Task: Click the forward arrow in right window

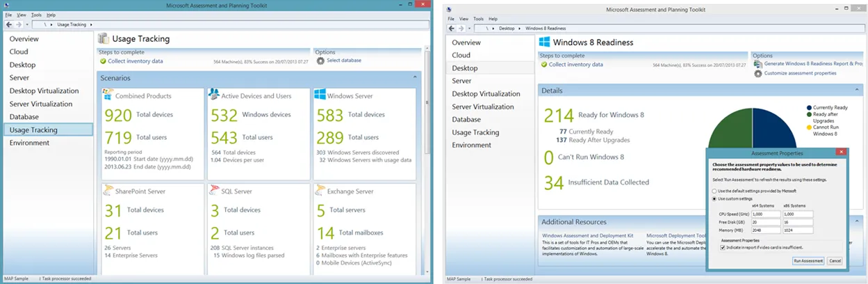Action: tap(461, 28)
